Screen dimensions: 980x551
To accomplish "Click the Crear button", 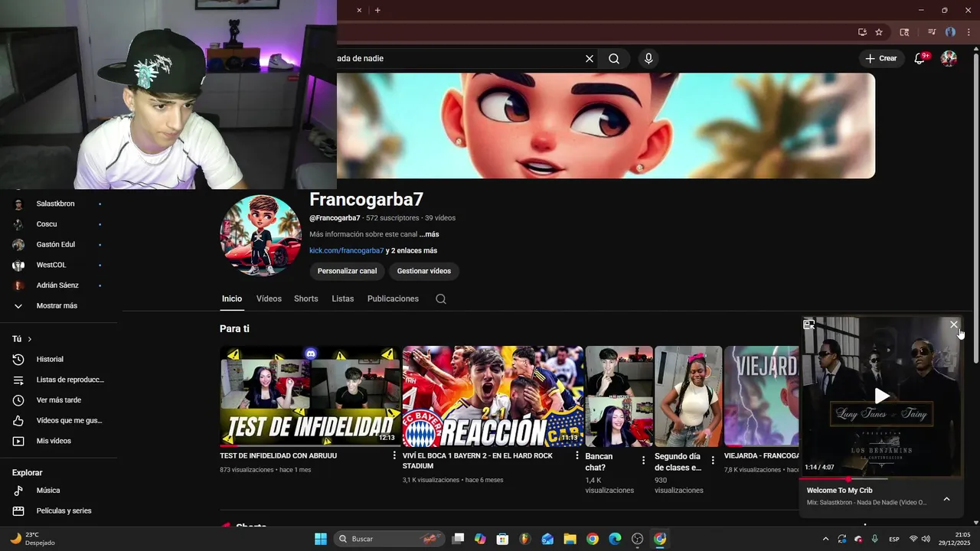I will point(881,58).
